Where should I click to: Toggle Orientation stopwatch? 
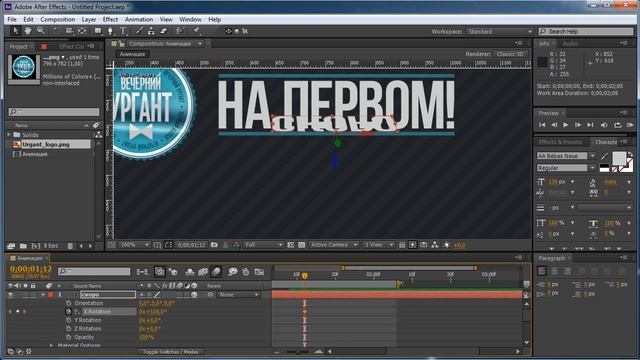click(69, 303)
